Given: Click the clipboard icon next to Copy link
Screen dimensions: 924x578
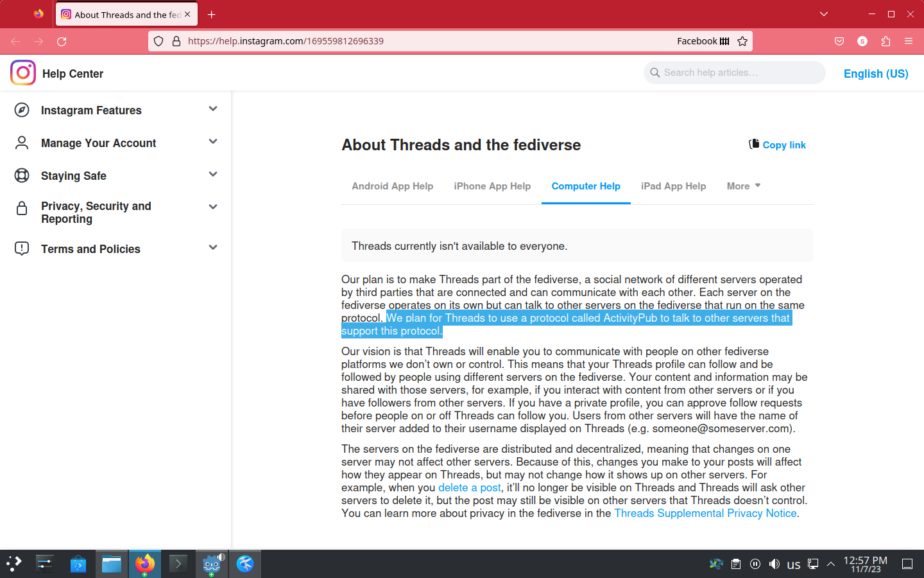Looking at the screenshot, I should pos(754,144).
